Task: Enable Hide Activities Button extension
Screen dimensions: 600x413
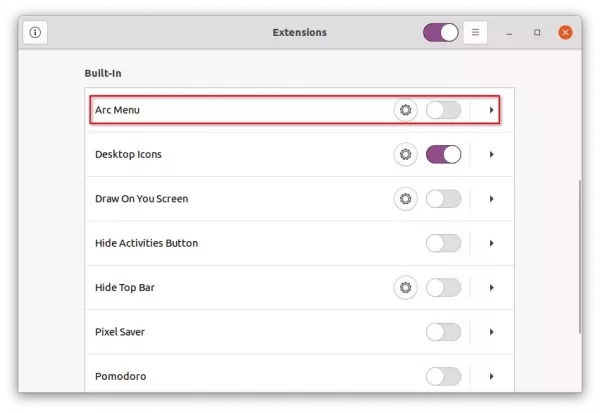Action: tap(443, 243)
